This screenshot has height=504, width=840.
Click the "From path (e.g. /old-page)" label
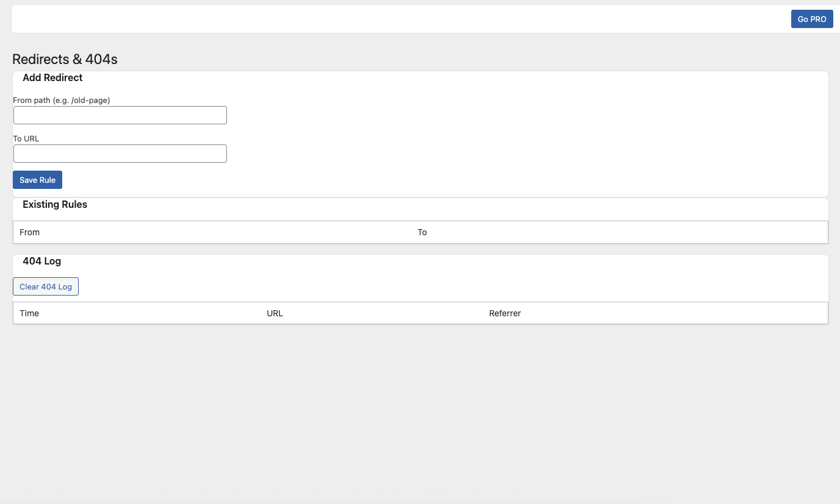click(x=61, y=100)
